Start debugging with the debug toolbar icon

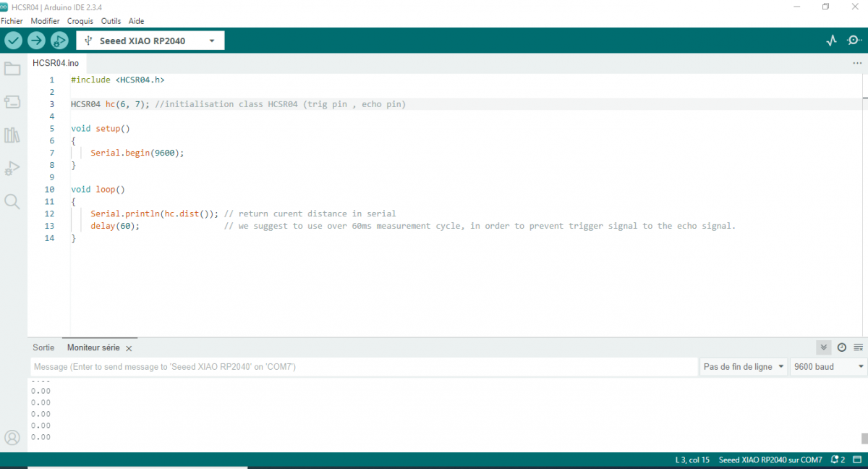[x=59, y=41]
